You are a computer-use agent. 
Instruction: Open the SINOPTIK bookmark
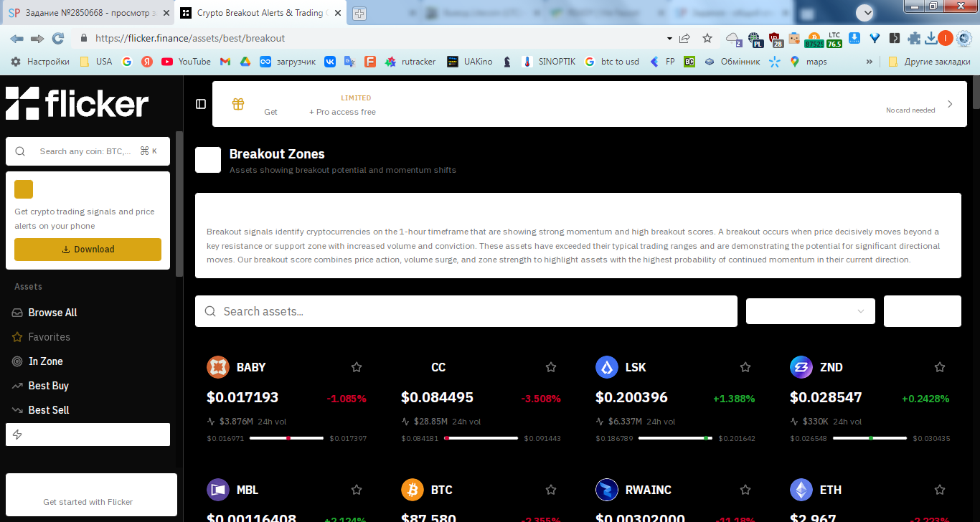coord(549,62)
